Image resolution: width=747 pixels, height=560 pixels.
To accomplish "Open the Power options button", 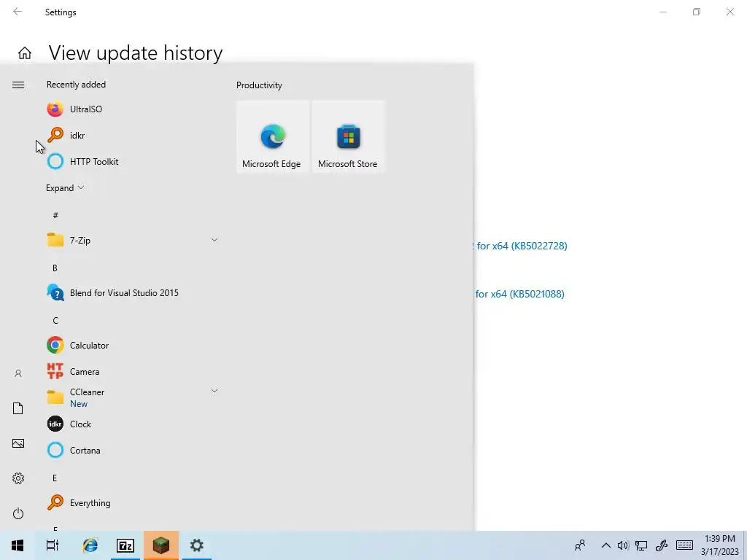I will point(18,513).
